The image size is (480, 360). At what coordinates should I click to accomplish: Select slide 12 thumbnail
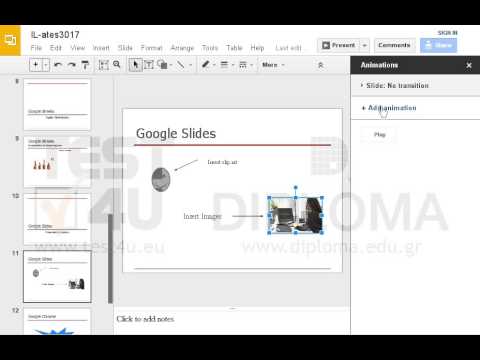tap(57, 322)
